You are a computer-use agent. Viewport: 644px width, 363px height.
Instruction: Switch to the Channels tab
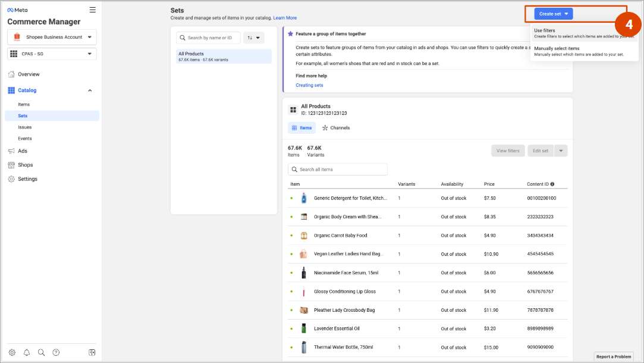(x=336, y=128)
